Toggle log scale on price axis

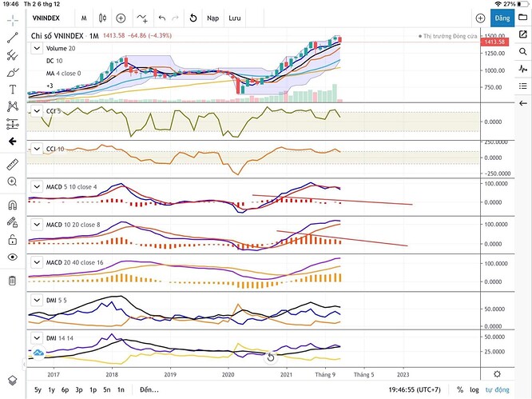click(476, 389)
